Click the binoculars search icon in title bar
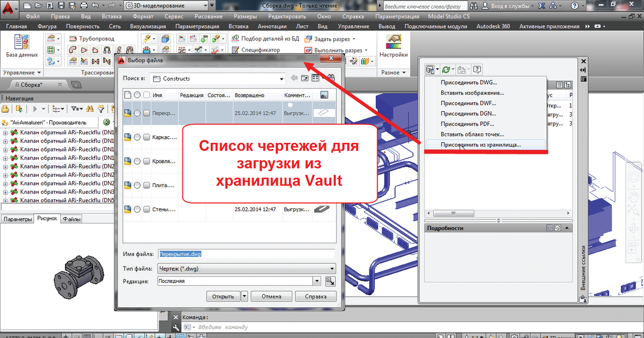The image size is (644, 338). coord(474,6)
